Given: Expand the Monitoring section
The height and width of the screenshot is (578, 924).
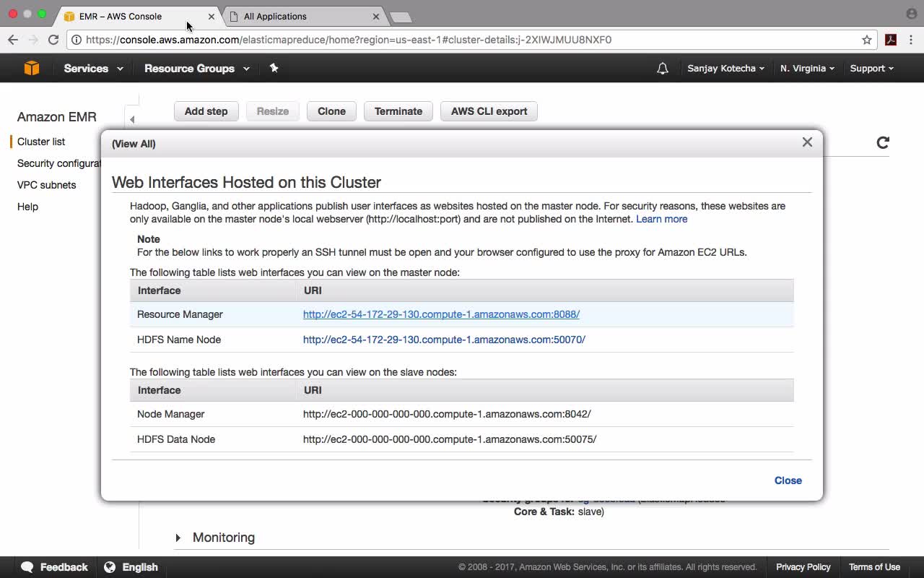Looking at the screenshot, I should [x=178, y=538].
